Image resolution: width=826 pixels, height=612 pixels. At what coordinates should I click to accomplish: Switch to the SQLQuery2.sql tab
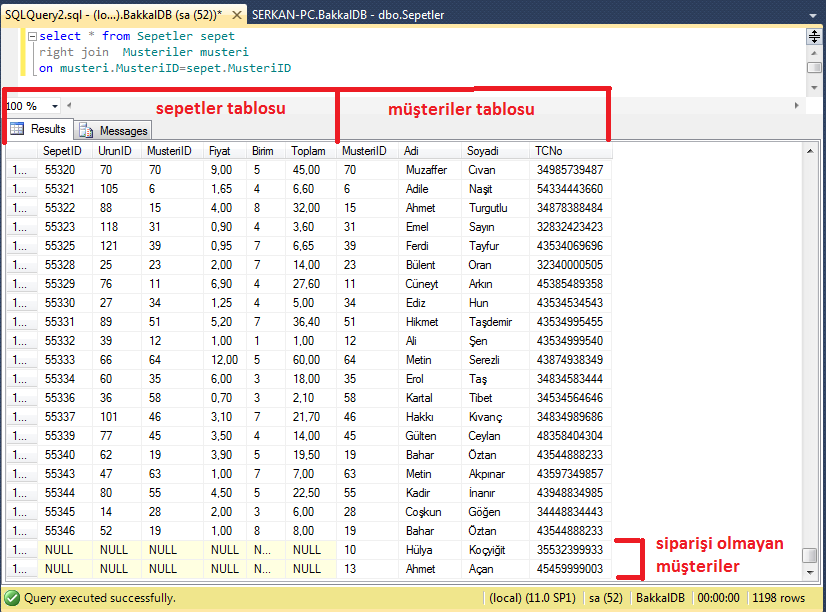pyautogui.click(x=113, y=15)
